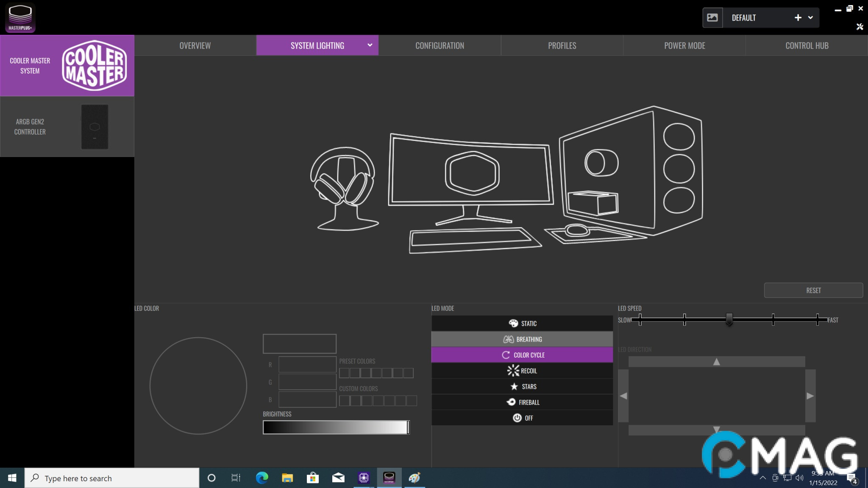Open the wrench settings icon
This screenshot has height=488, width=868.
click(x=860, y=27)
